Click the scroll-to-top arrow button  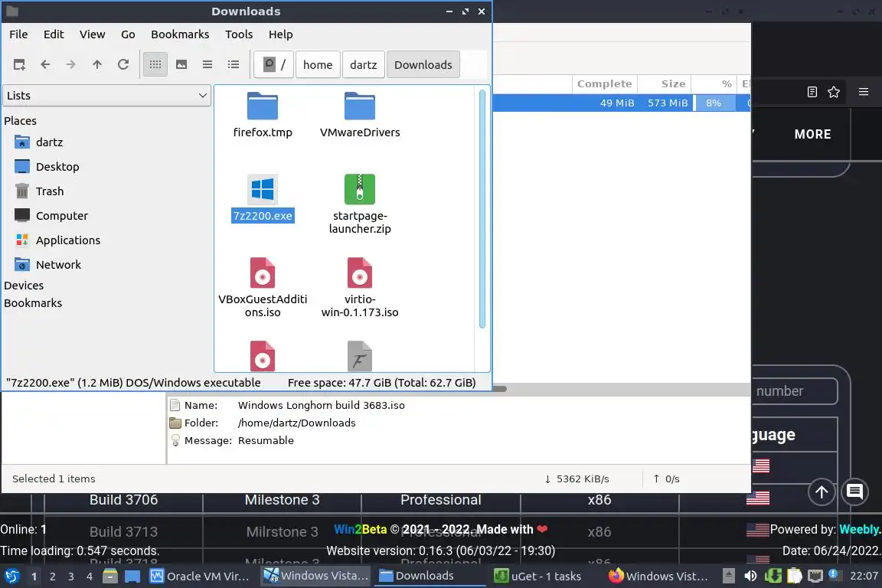[822, 492]
